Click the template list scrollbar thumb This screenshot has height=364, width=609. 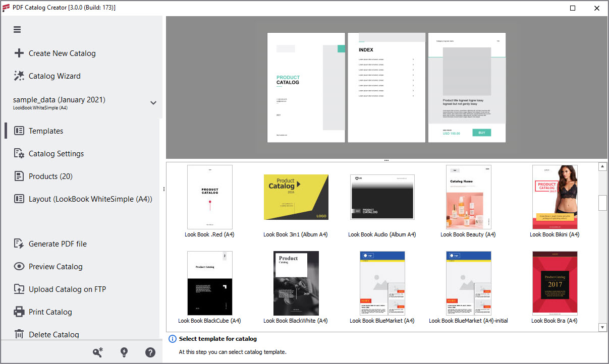coord(602,202)
